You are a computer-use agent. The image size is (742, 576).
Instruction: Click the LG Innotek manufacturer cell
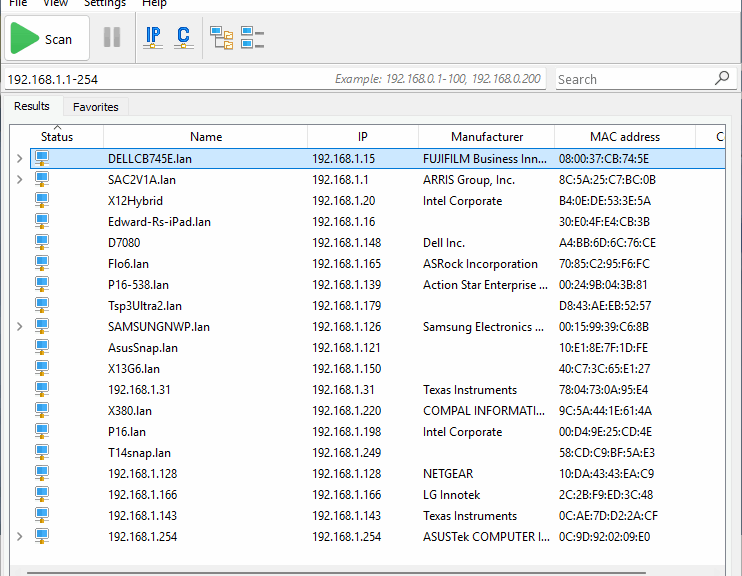click(x=451, y=495)
